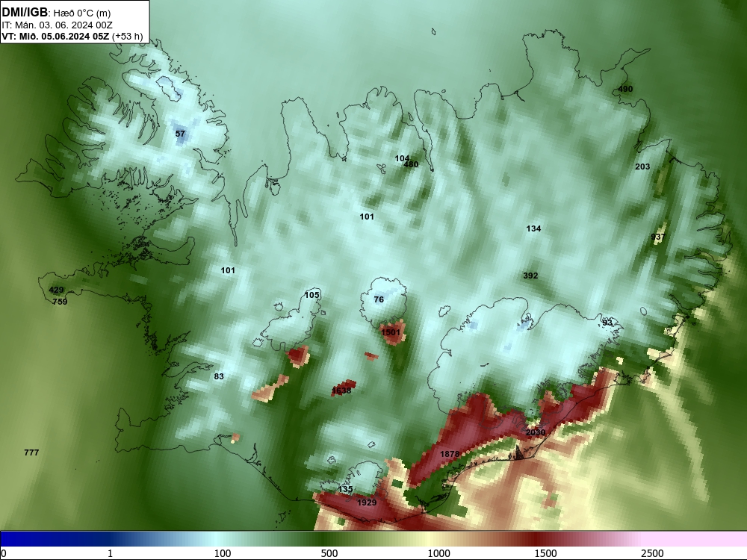Click the 1929 value label on the map
The image size is (747, 560).
(x=367, y=503)
